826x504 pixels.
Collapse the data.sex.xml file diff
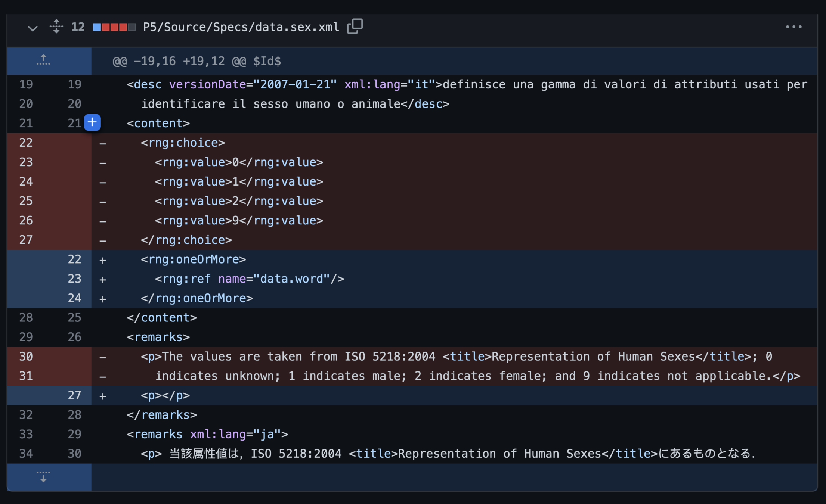pos(33,28)
